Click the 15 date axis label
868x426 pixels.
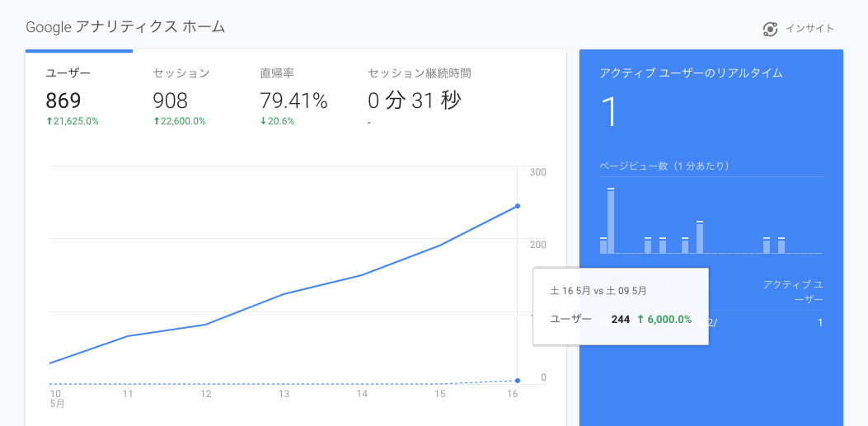(x=440, y=394)
